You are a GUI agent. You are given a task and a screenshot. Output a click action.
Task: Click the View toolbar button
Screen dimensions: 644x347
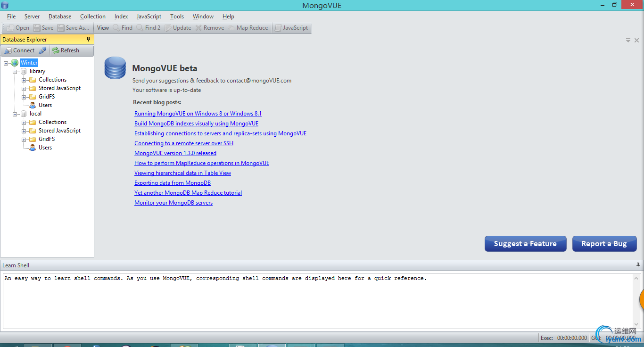103,28
